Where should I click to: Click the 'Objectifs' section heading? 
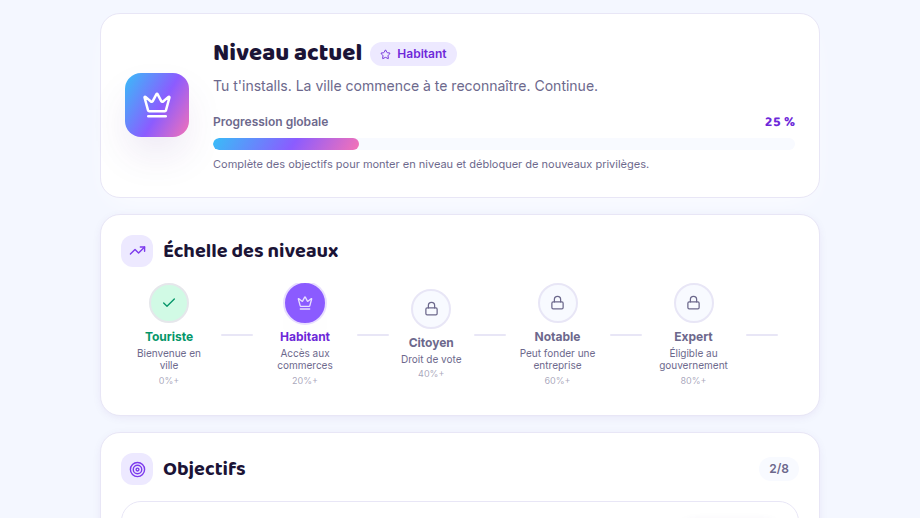[x=204, y=469]
